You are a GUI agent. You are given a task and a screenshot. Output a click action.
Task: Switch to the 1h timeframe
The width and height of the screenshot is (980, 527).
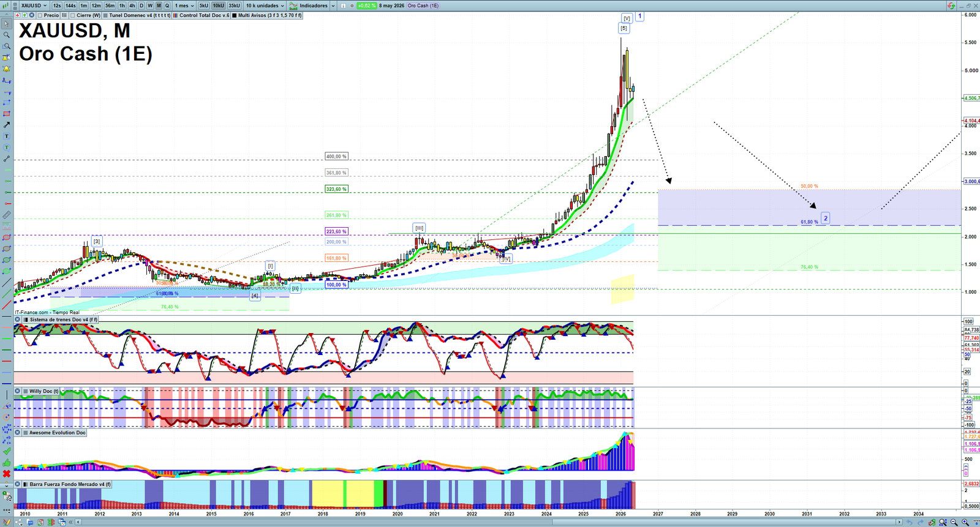[x=122, y=6]
